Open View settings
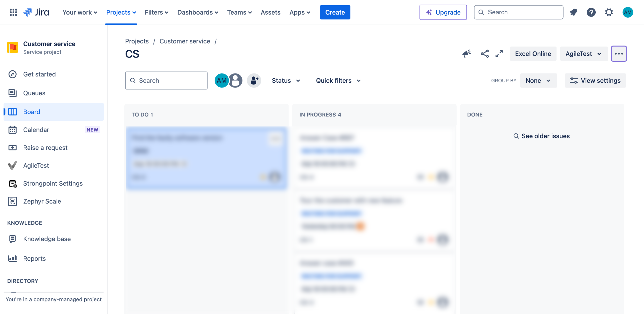 [595, 81]
